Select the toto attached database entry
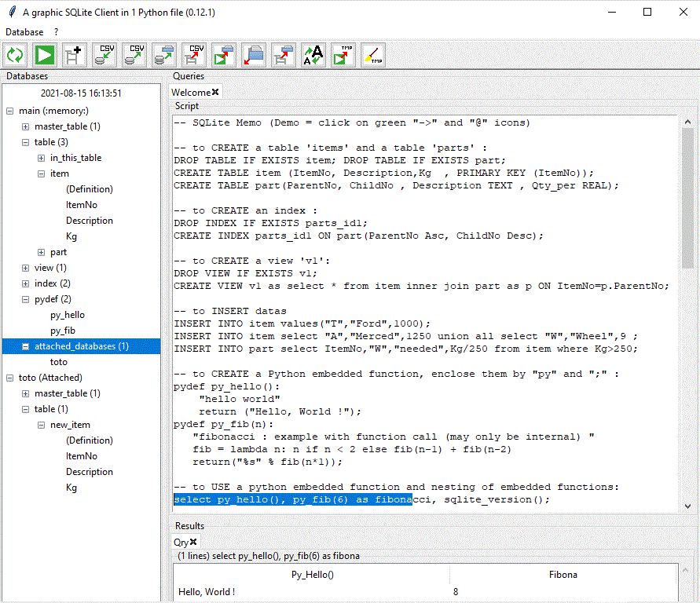The width and height of the screenshot is (700, 603). tap(58, 362)
